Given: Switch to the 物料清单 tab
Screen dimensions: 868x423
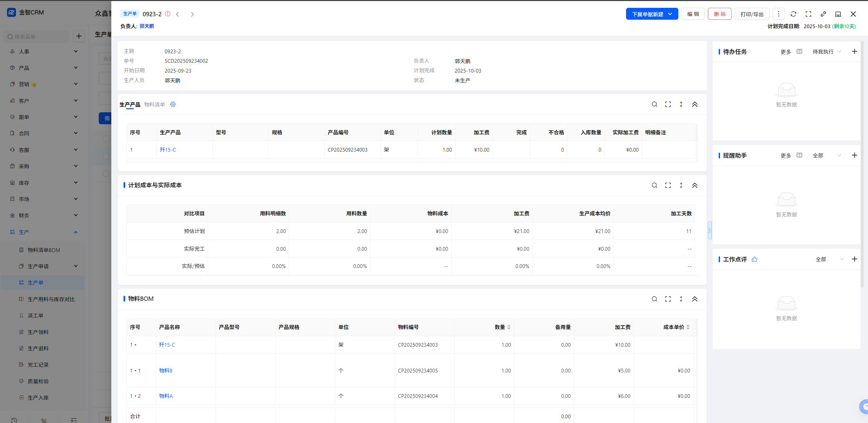Looking at the screenshot, I should (x=154, y=104).
